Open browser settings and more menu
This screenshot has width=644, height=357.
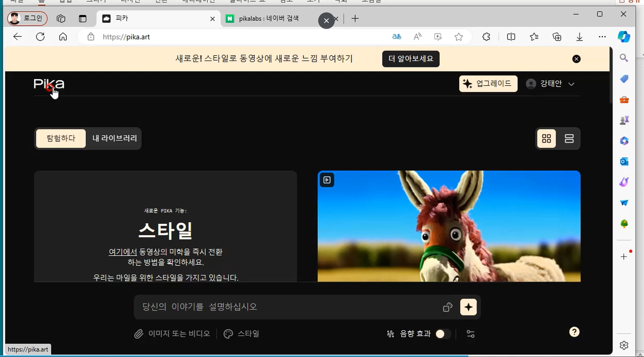pyautogui.click(x=602, y=37)
